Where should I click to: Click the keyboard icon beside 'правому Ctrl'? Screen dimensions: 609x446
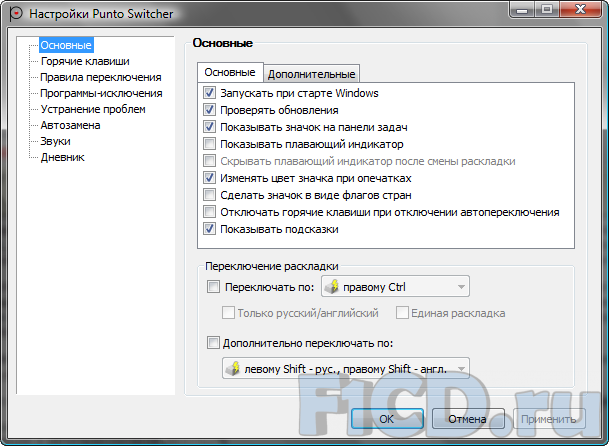[x=332, y=287]
